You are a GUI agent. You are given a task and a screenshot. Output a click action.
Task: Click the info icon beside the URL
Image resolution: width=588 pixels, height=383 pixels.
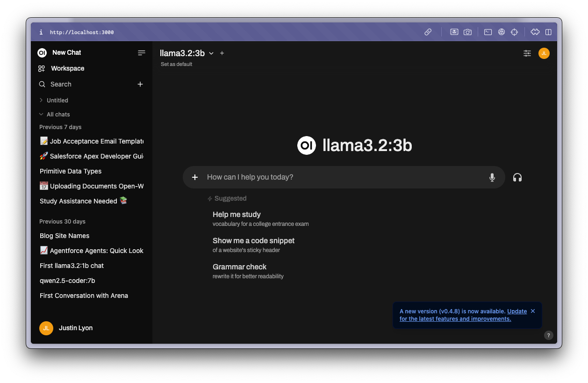click(x=41, y=32)
